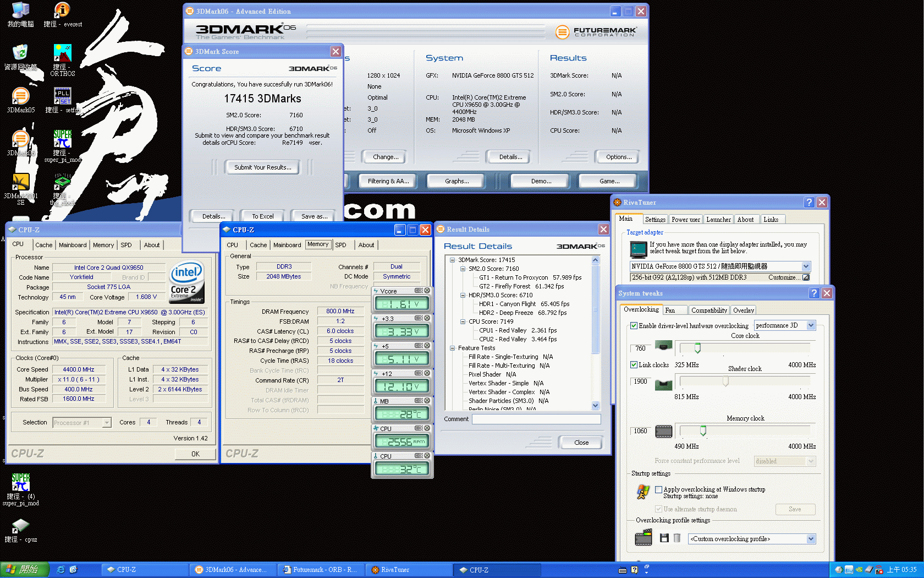
Task: Click NVIDIA tray icon in system tray
Action: click(859, 570)
